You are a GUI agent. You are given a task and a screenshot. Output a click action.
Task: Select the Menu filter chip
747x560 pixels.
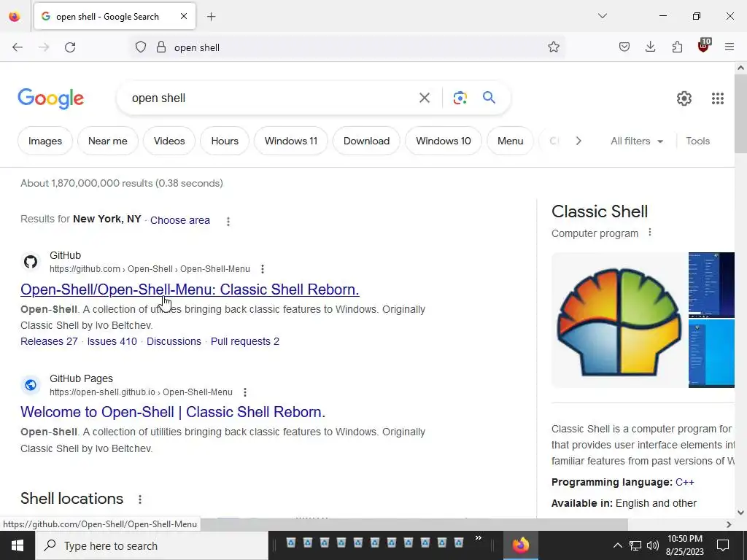tap(510, 141)
